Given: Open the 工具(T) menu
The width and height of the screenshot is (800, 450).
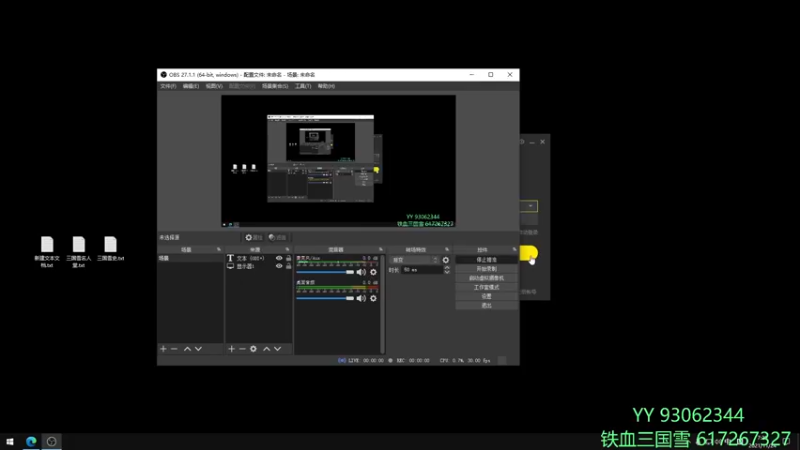Looking at the screenshot, I should (x=303, y=86).
